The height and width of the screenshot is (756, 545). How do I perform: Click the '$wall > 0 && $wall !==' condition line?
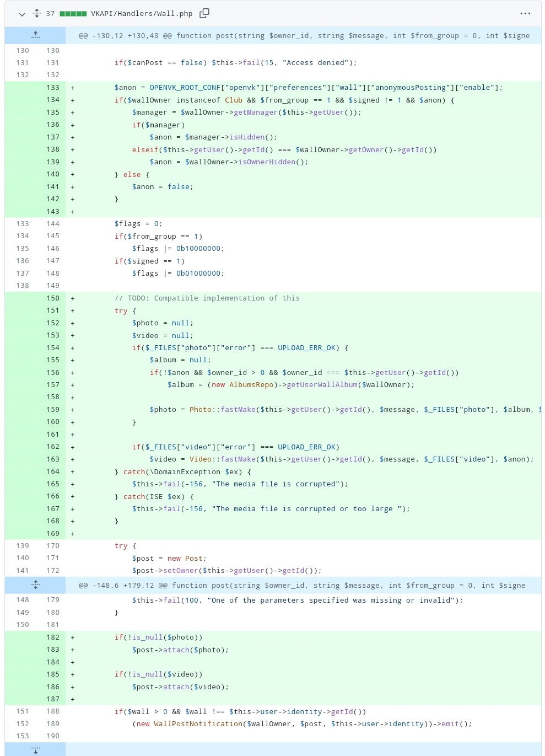click(240, 712)
